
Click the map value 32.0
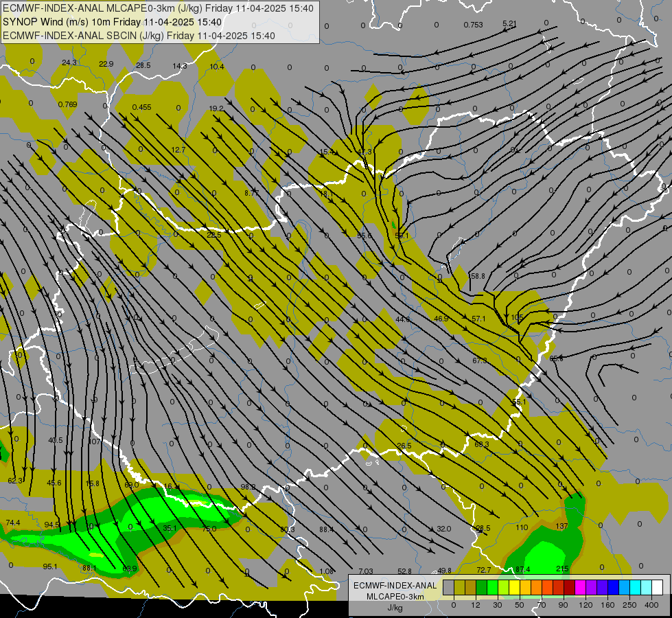click(444, 529)
